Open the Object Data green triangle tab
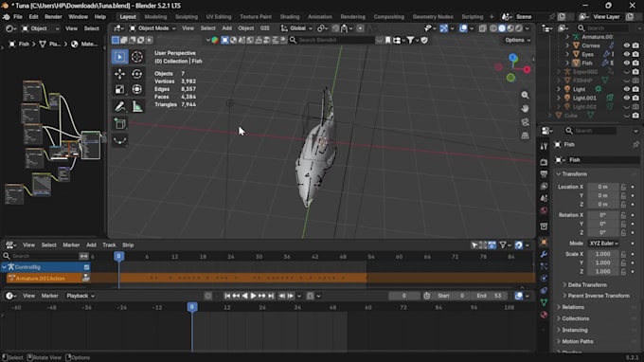The width and height of the screenshot is (644, 362). (544, 303)
